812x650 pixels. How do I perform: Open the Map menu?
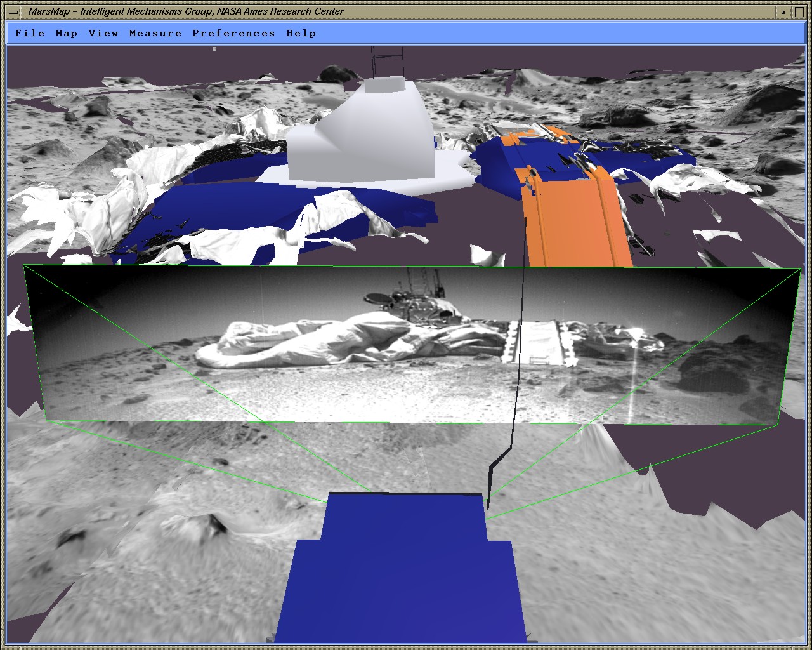(x=66, y=33)
